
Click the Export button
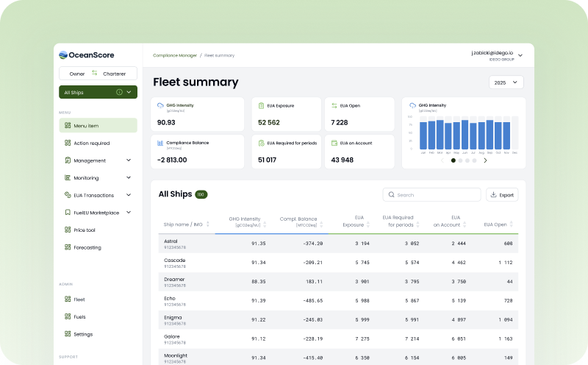[x=502, y=195]
